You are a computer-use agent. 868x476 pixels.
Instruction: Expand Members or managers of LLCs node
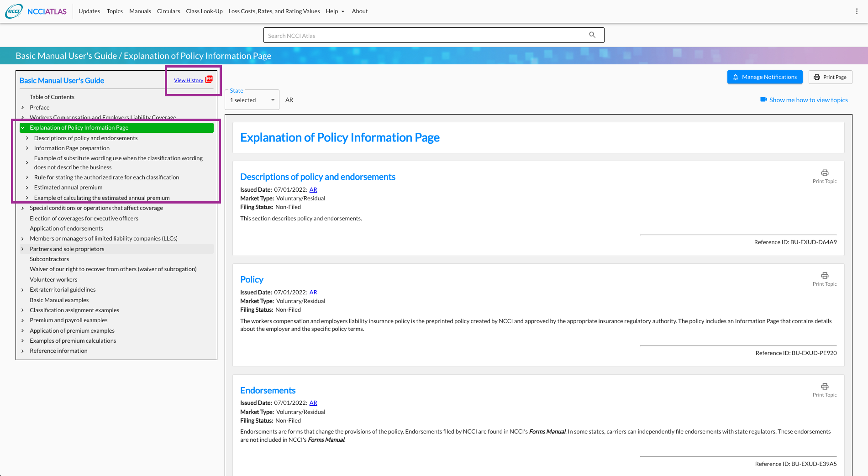pos(23,239)
